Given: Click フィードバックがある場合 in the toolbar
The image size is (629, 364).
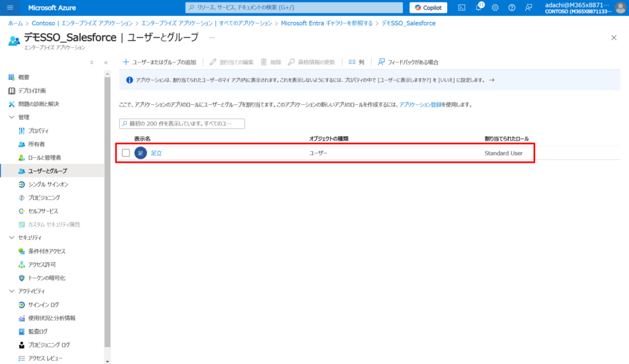Looking at the screenshot, I should 408,62.
